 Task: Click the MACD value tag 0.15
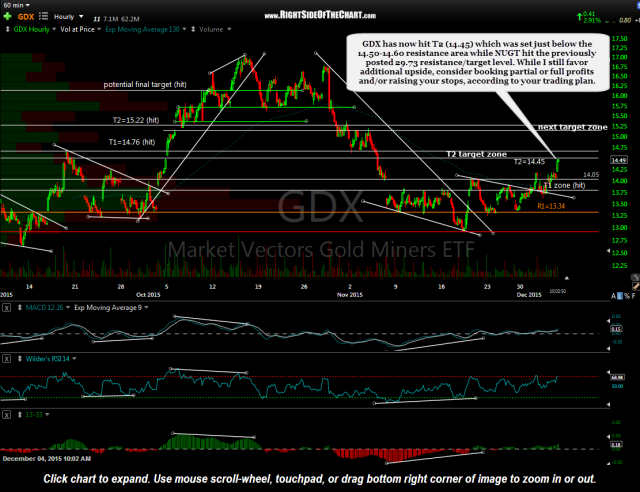(616, 329)
